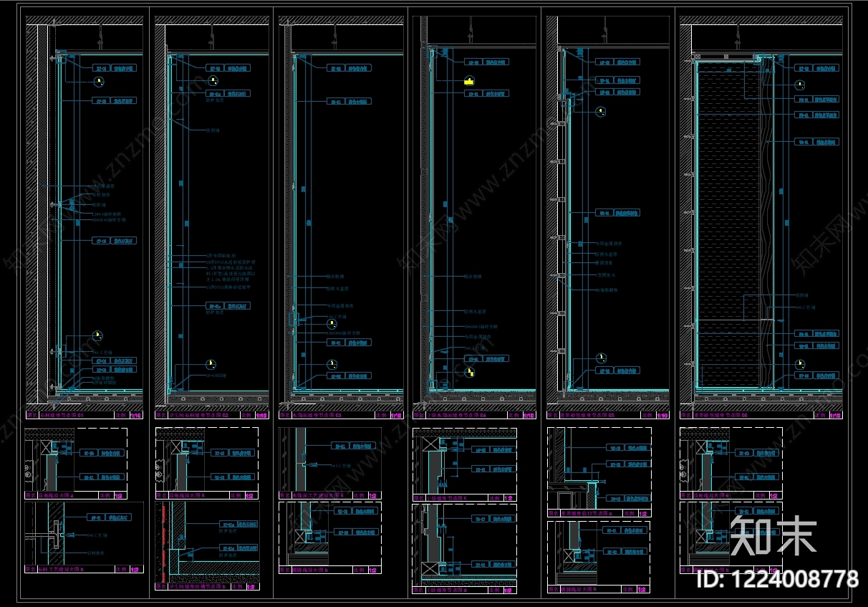Pick the title "皮革硬包墙身节点图 06"
The width and height of the screenshot is (868, 607).
[721, 415]
